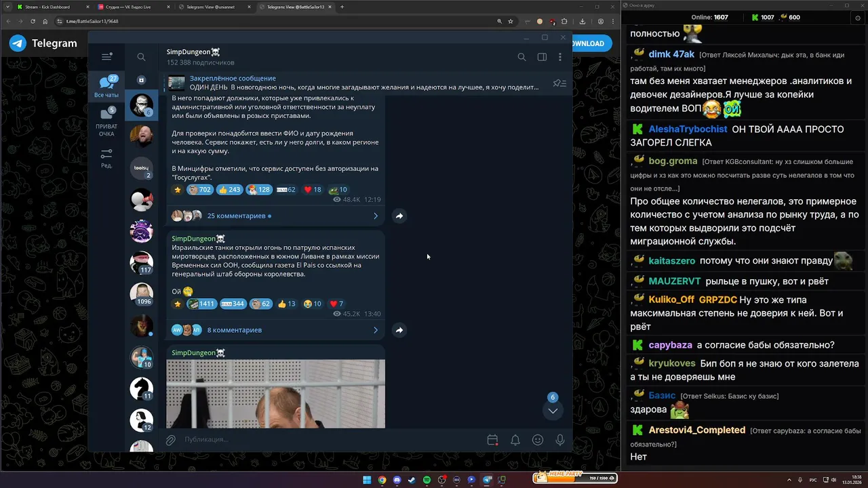This screenshot has height=488, width=868.
Task: Switch to 'Telegram: View @uniannet' browser tab
Action: pyautogui.click(x=214, y=7)
